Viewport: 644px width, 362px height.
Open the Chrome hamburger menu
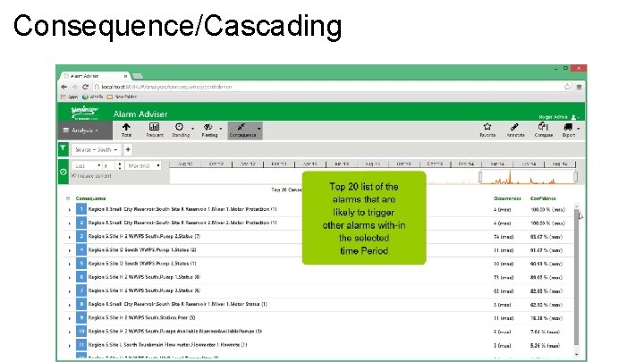[579, 87]
